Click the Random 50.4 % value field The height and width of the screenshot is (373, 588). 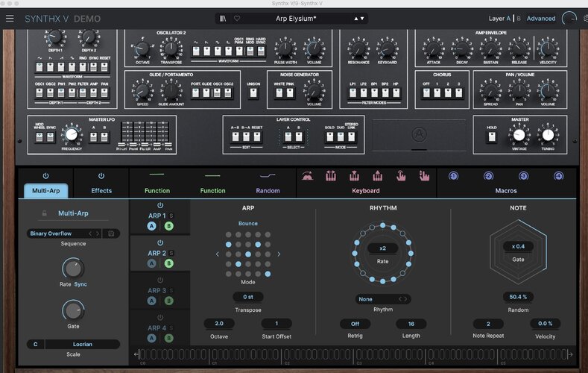[x=518, y=297]
